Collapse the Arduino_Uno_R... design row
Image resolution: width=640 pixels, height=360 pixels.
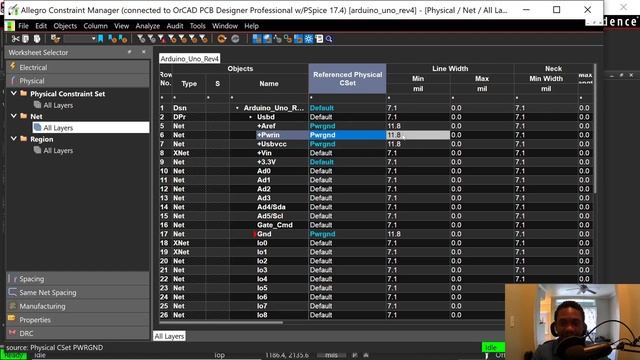[x=237, y=108]
